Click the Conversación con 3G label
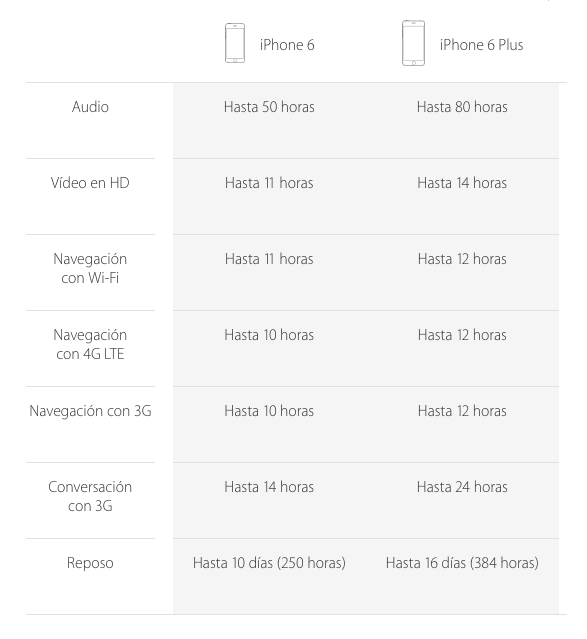 [x=90, y=496]
